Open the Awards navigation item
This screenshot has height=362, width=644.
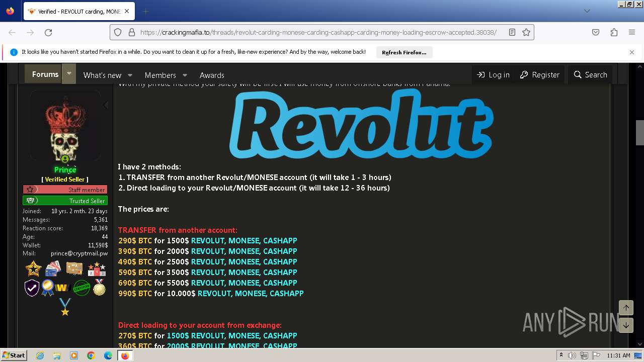pos(212,75)
